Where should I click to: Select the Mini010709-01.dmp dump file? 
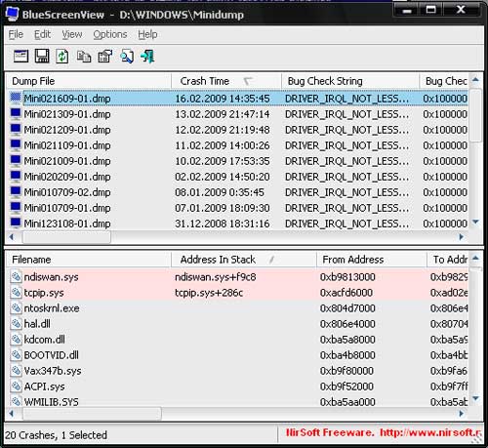pos(67,208)
